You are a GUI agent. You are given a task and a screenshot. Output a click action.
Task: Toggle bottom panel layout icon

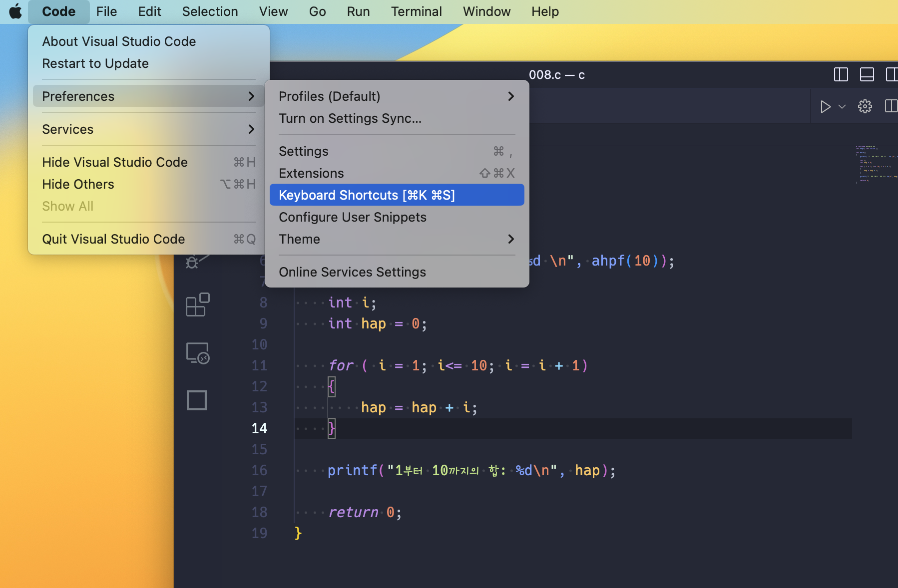click(x=867, y=75)
